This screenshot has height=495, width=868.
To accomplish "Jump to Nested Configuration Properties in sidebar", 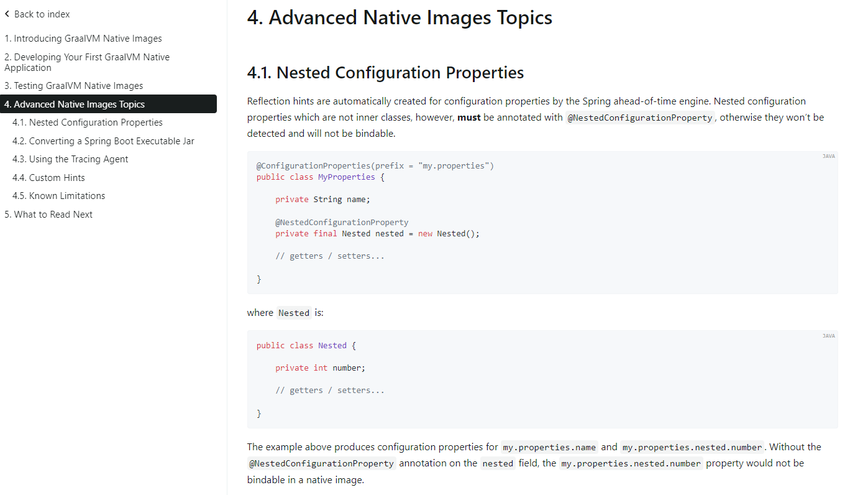I will coord(87,123).
